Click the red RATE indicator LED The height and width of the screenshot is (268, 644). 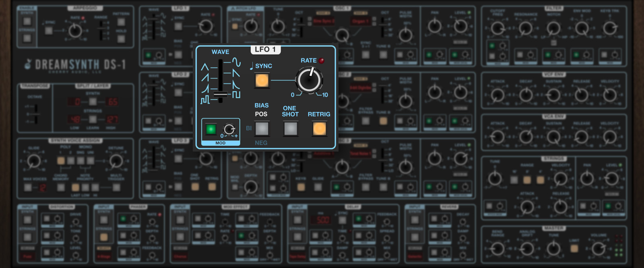pos(322,61)
